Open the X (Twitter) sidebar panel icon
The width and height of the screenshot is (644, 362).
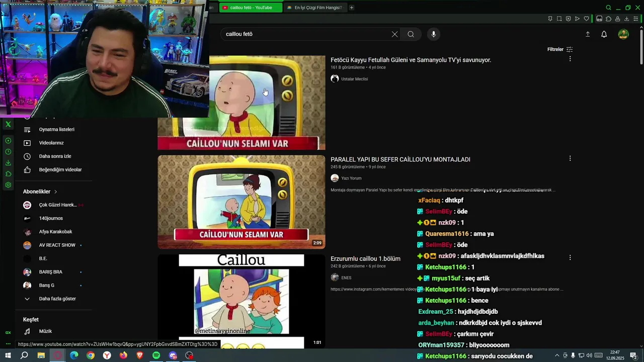pos(8,124)
